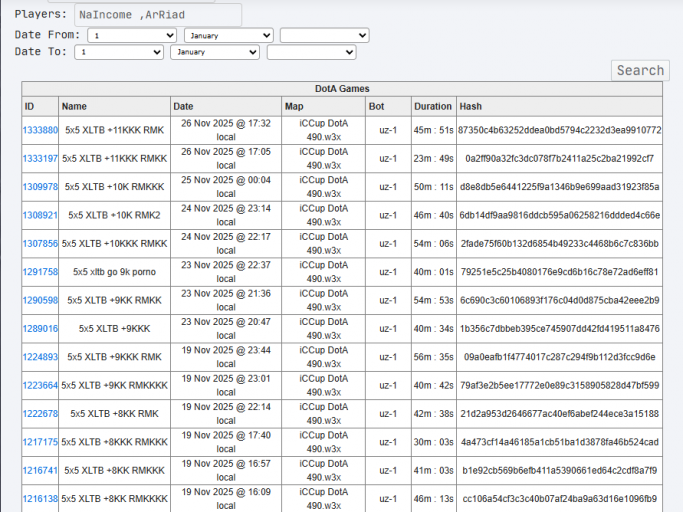The width and height of the screenshot is (683, 512).
Task: Open the Date From year dropdown
Action: point(325,35)
